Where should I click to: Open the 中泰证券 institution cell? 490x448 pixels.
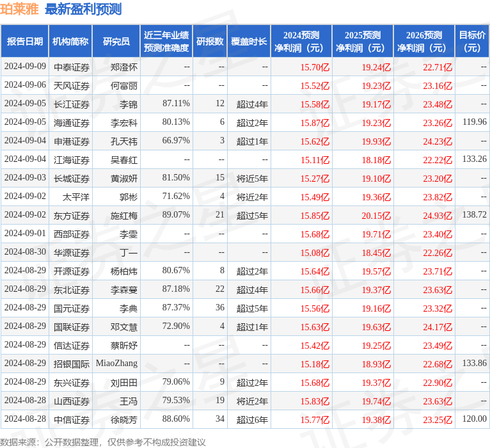pos(71,67)
